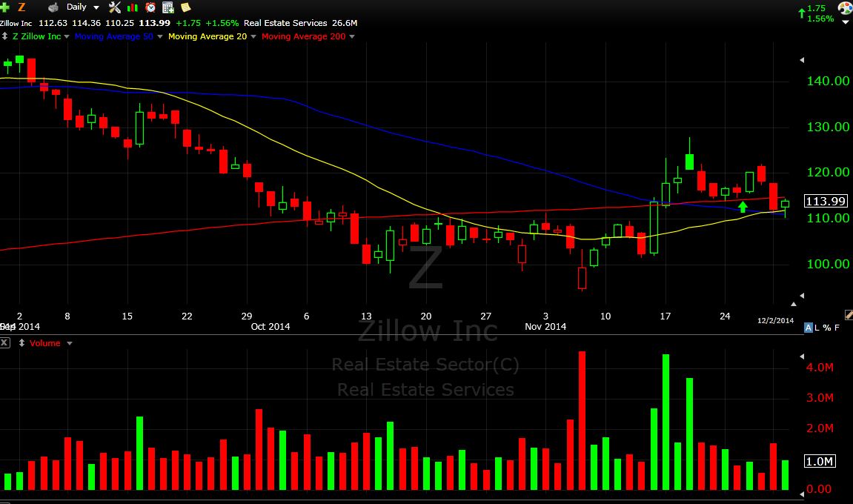Screen dimensions: 853x504
Task: Open the Daily timeframe dropdown
Action: 83,7
